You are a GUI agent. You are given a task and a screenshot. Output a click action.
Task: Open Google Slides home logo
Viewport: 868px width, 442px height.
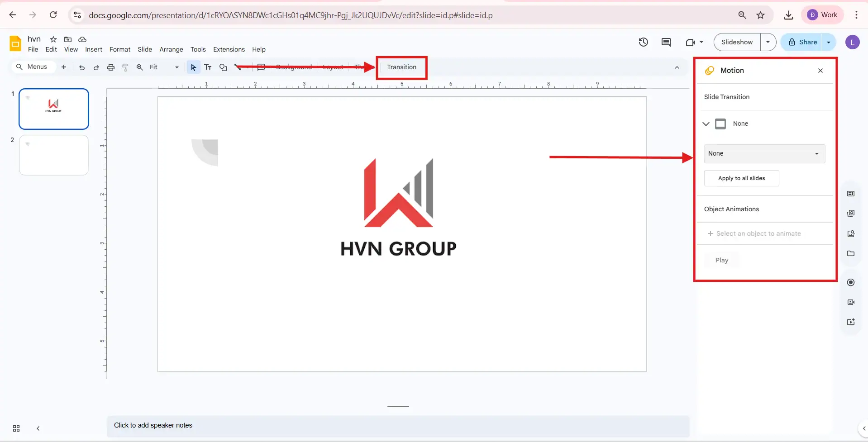15,43
